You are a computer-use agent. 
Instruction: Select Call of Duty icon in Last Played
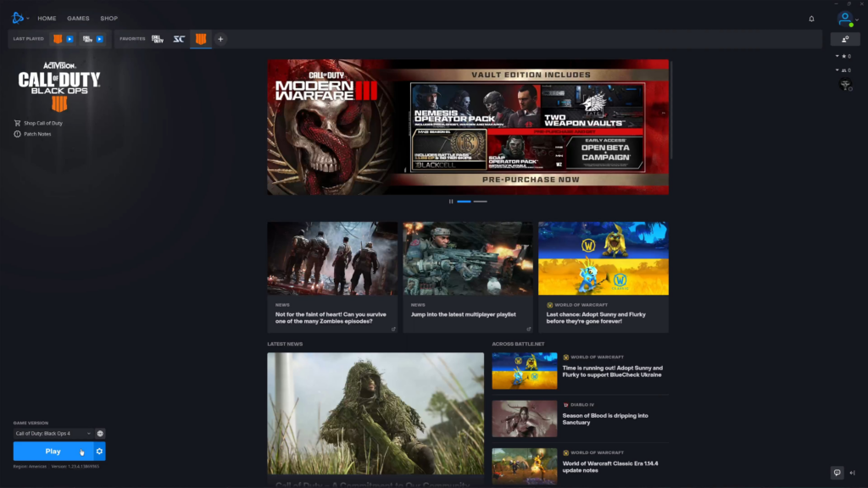point(87,39)
